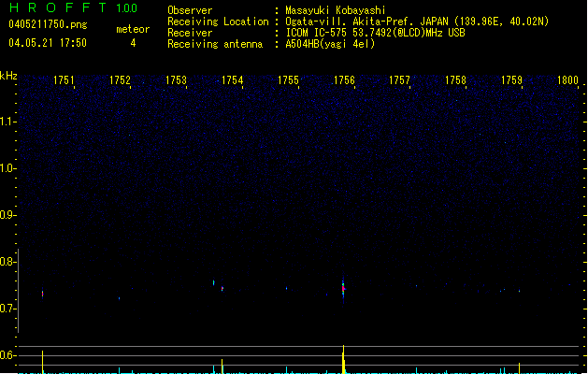Click the Receiving Location value text
588x374 pixels.
417,22
